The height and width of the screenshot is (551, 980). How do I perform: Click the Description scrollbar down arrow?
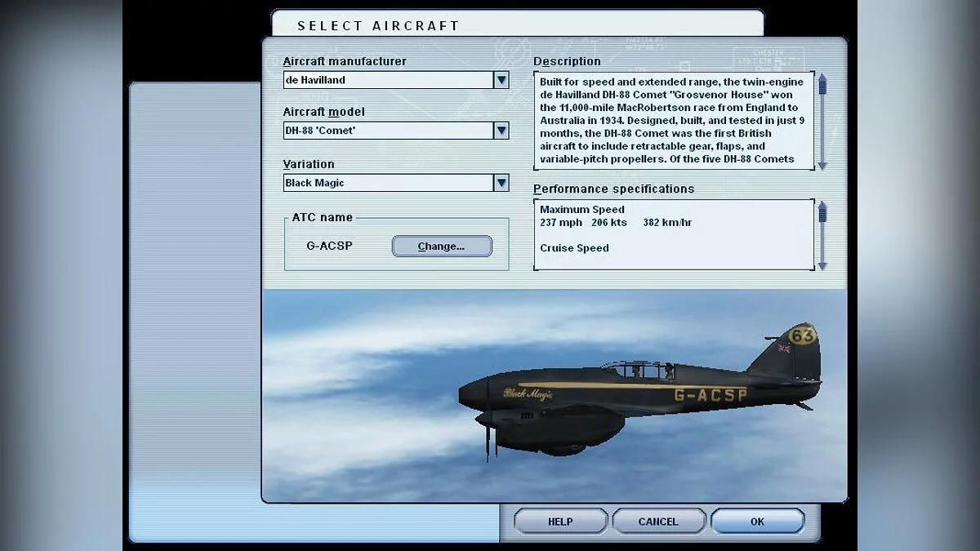pos(822,166)
